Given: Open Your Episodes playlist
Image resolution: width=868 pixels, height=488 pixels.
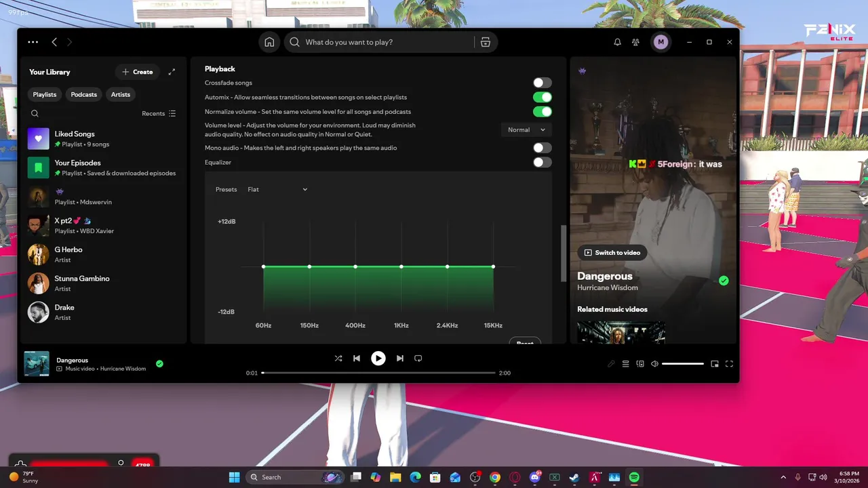Looking at the screenshot, I should click(104, 167).
